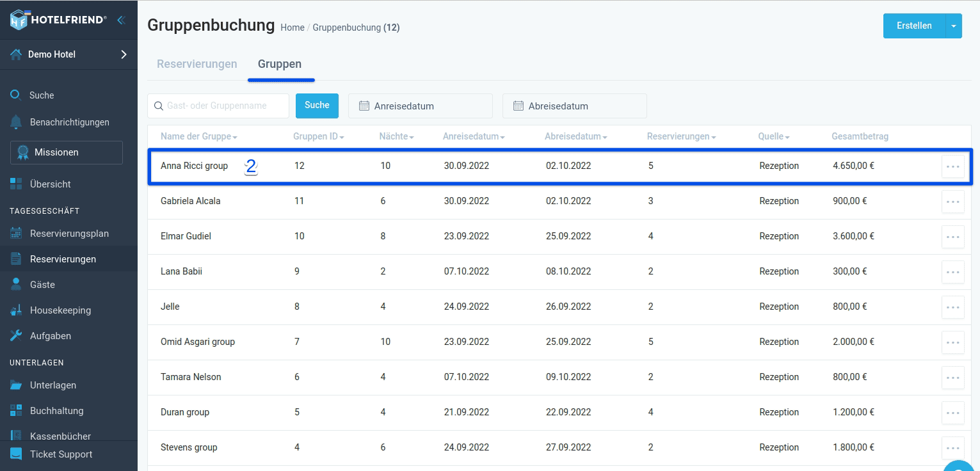Click the Reservierungsplan calendar icon
Image resolution: width=980 pixels, height=471 pixels.
(x=16, y=234)
